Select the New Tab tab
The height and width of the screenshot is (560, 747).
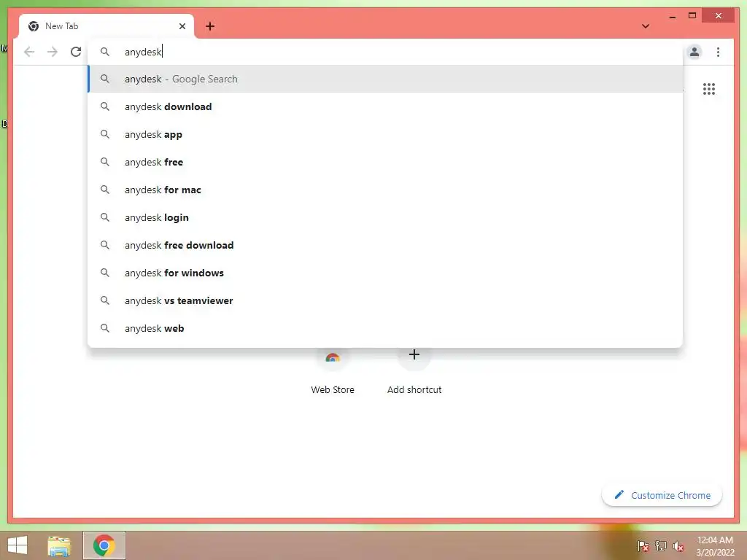107,26
